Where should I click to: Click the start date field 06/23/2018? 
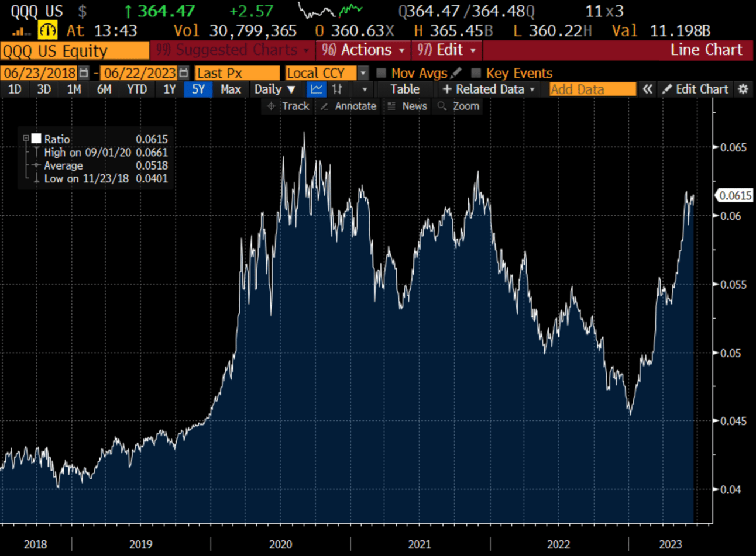click(39, 73)
